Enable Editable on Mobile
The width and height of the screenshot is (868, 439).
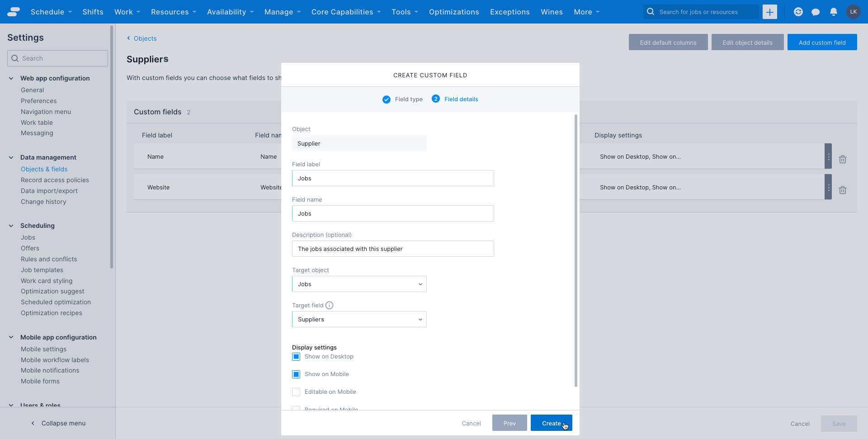click(x=296, y=392)
